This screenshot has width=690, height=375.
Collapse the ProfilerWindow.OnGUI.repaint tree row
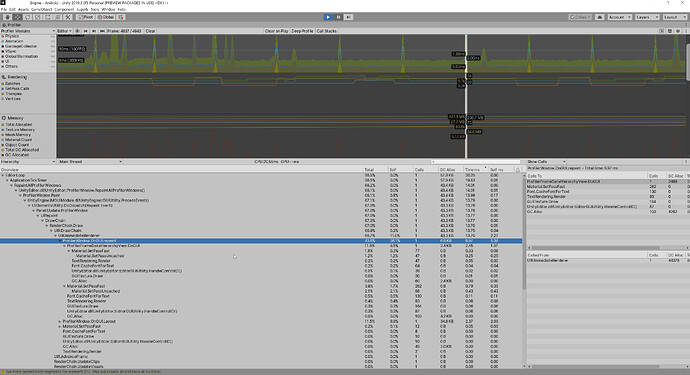60,241
